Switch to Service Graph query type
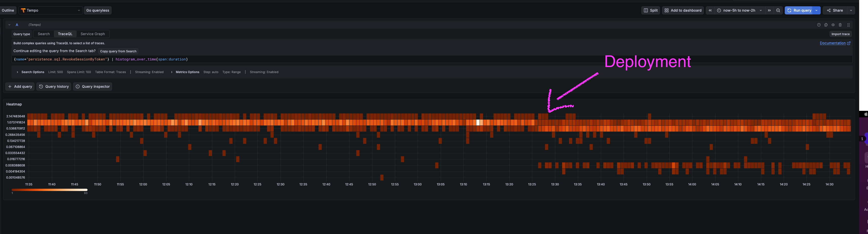The image size is (868, 234). pyautogui.click(x=93, y=34)
